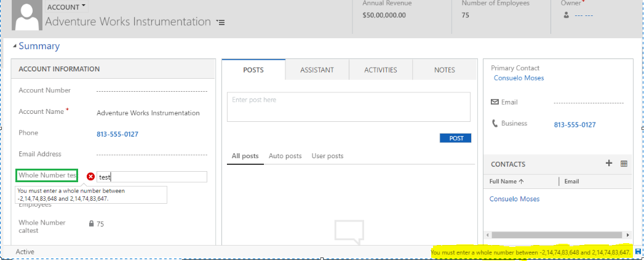Click the POST button
Screen dimensions: 644x261
point(456,138)
